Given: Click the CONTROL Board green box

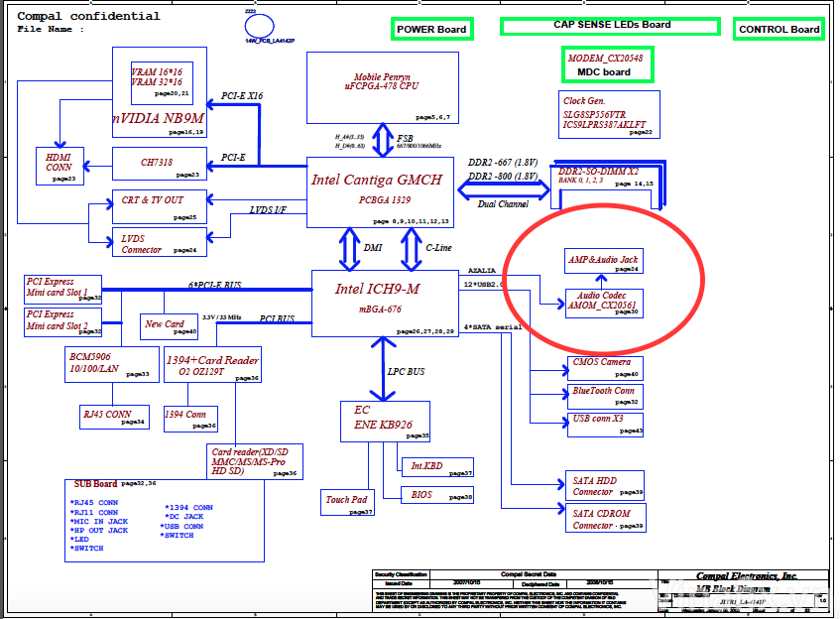Looking at the screenshot, I should tap(779, 29).
